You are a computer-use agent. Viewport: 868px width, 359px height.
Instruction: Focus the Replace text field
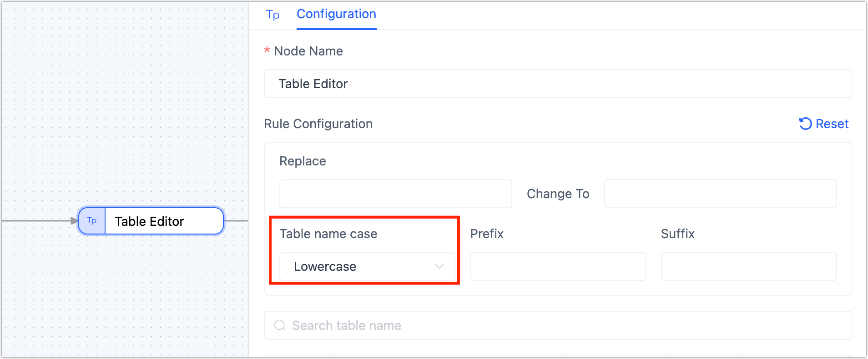pyautogui.click(x=395, y=194)
